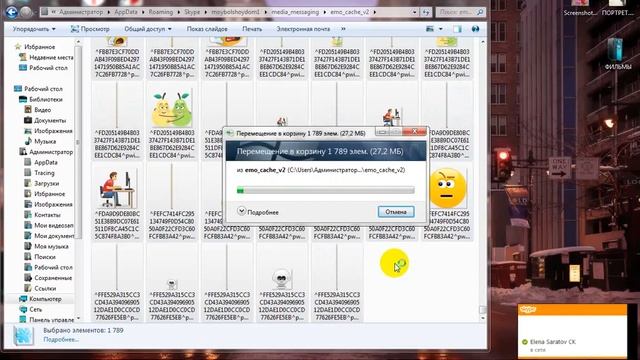Select Roaming in the address breadcrumb
Viewport: 640px width, 360px height.
[x=160, y=12]
